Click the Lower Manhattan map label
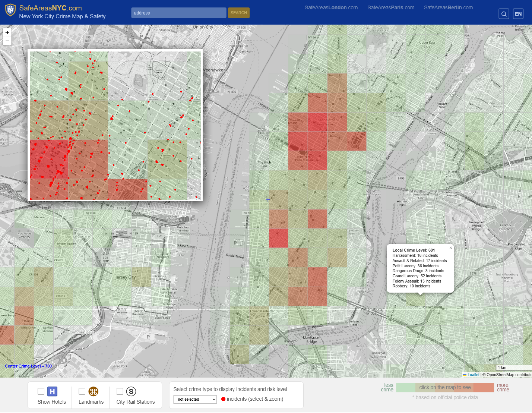This screenshot has height=413, width=532. point(263,311)
